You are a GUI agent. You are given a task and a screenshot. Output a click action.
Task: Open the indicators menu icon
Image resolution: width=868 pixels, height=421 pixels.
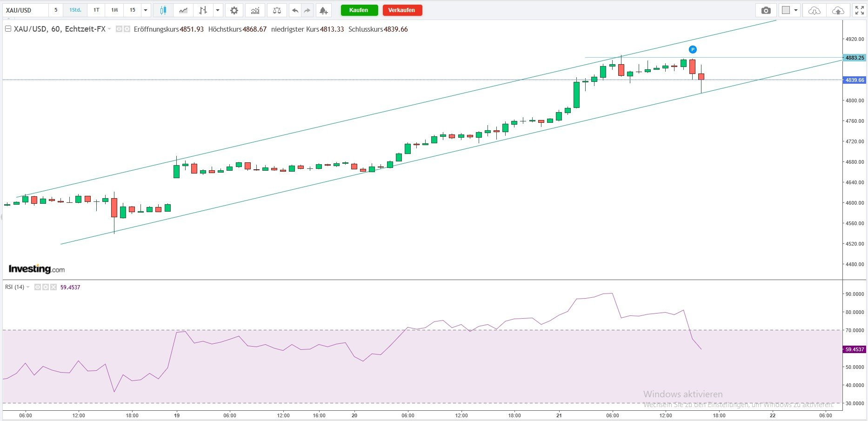coord(255,10)
